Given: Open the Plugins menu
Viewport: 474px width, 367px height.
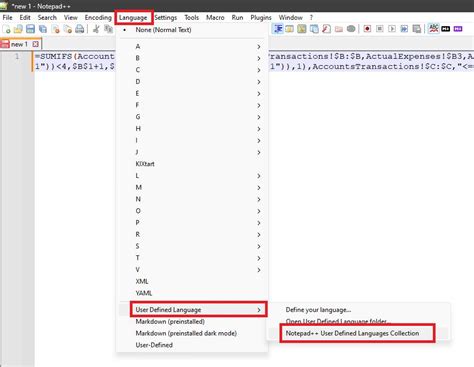Looking at the screenshot, I should [x=261, y=17].
